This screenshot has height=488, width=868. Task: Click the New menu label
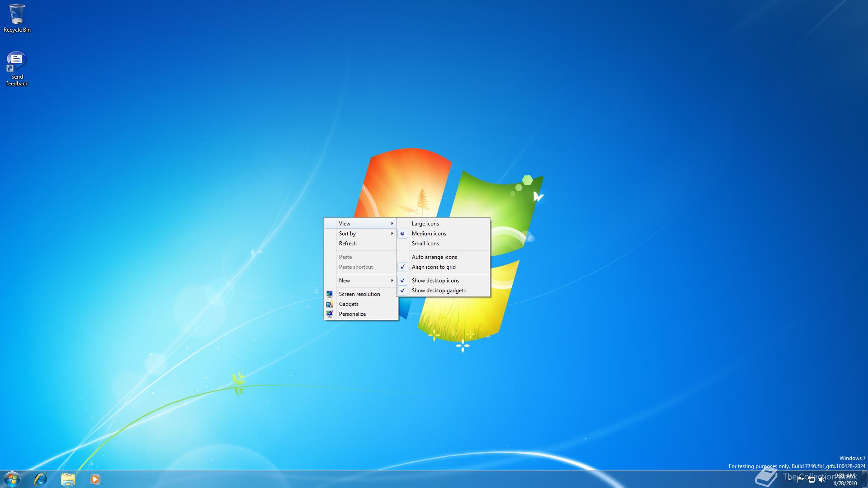point(344,281)
